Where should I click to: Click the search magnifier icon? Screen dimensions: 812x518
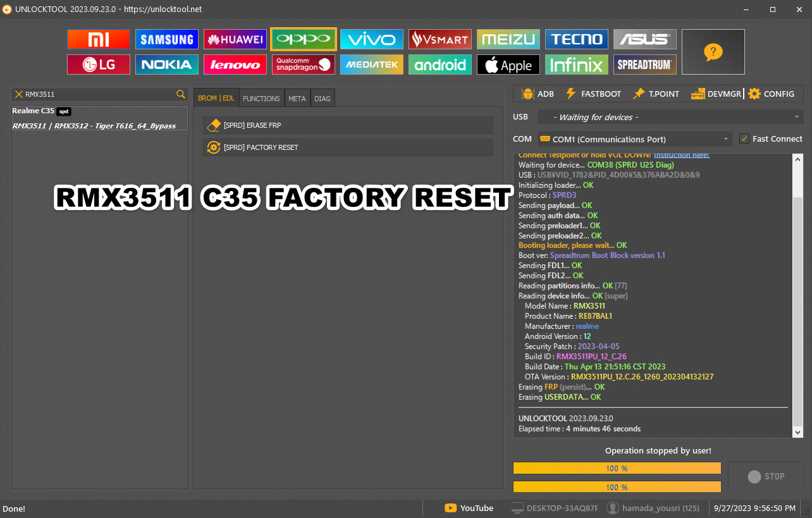[x=181, y=94]
